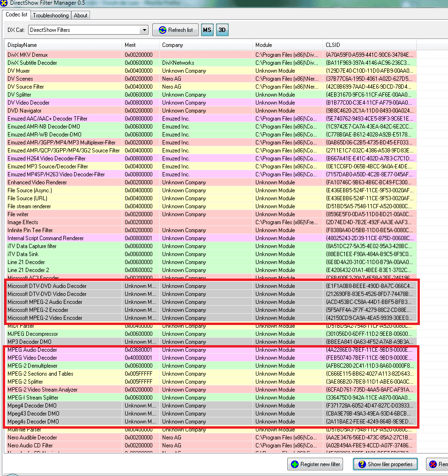Image resolution: width=448 pixels, height=476 pixels.
Task: Click the green plus Register icon
Action: pyautogui.click(x=294, y=464)
